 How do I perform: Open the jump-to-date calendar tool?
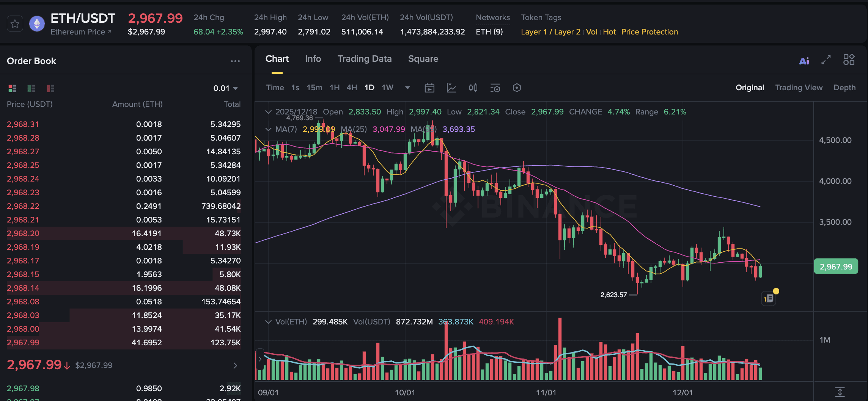[x=429, y=88]
